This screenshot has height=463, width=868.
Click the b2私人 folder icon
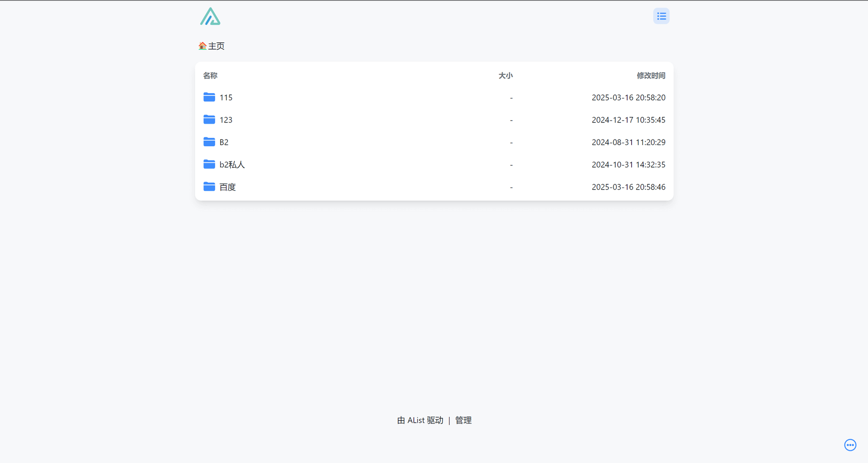[x=209, y=164]
